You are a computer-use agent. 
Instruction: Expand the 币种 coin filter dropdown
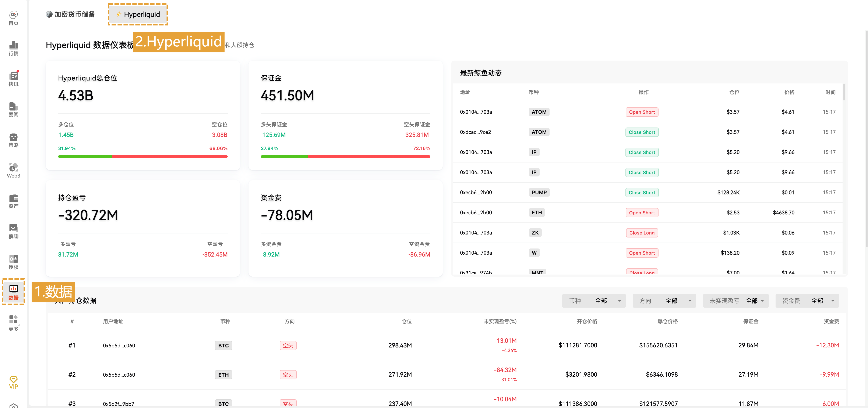point(594,301)
